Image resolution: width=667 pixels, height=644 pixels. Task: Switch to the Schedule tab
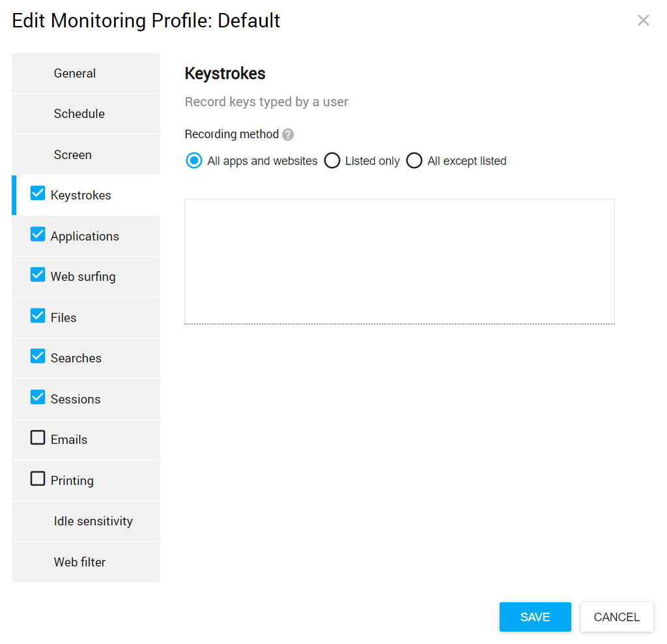pyautogui.click(x=79, y=114)
